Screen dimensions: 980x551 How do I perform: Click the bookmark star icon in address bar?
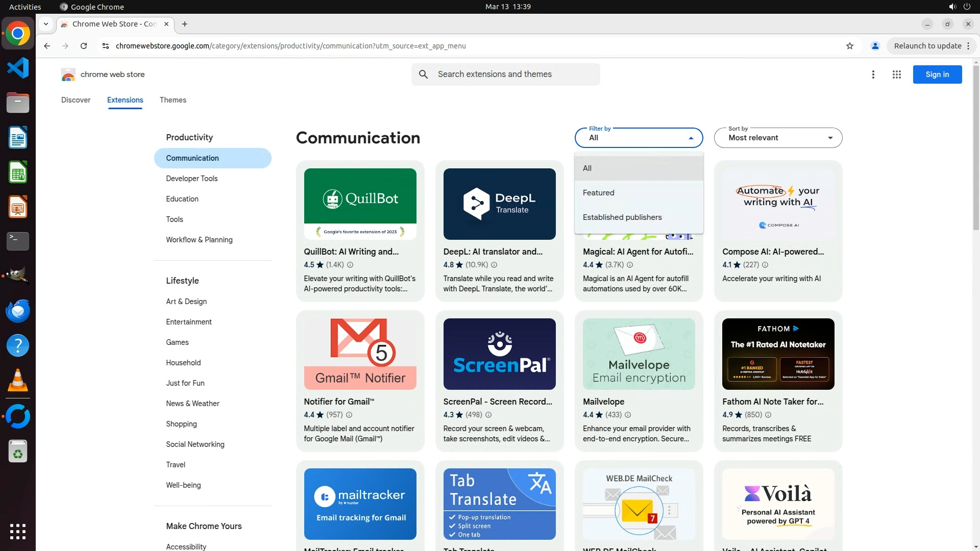point(850,46)
